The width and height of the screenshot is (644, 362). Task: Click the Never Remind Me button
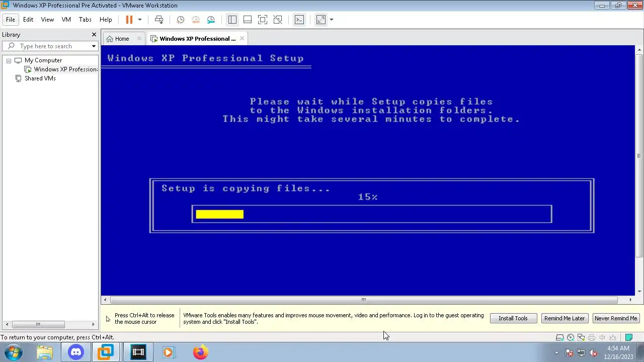(616, 318)
